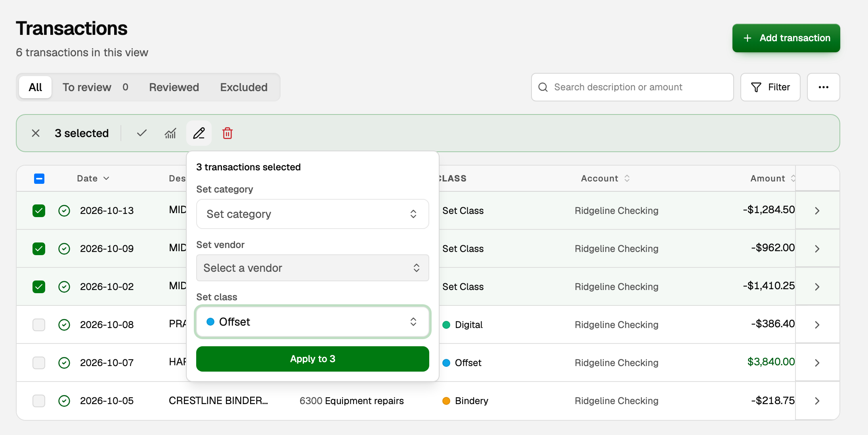Screen dimensions: 868x435
Task: Switch to the All tab
Action: coord(35,87)
